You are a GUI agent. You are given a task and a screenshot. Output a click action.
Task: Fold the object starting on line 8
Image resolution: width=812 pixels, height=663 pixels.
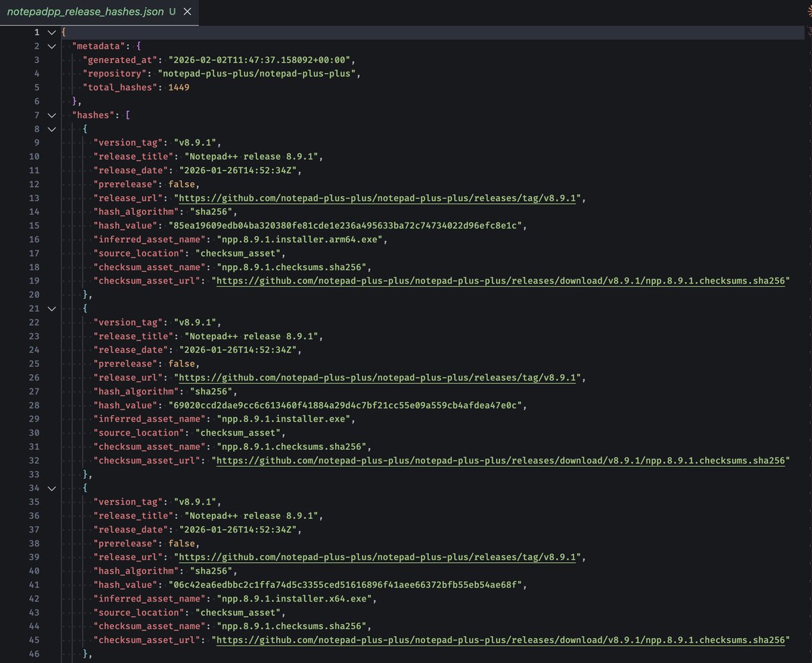coord(52,129)
